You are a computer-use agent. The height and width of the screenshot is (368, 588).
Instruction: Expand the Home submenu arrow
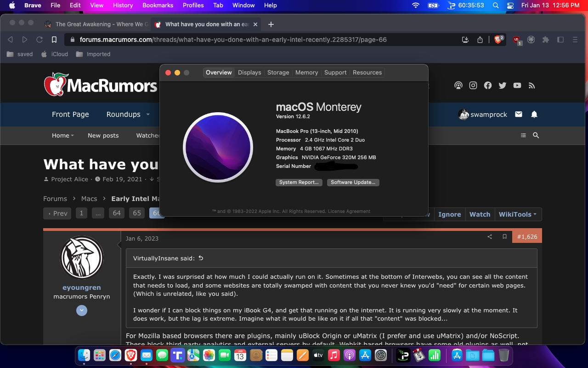(x=73, y=136)
